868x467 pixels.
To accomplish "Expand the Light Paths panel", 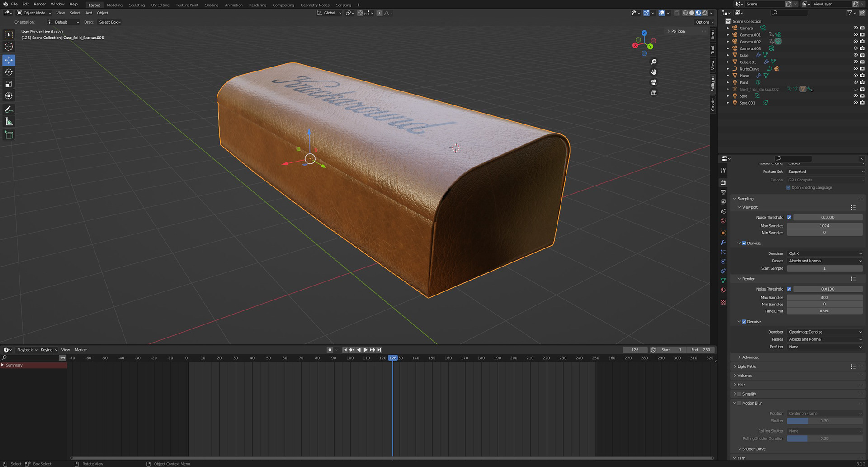I will pyautogui.click(x=747, y=367).
